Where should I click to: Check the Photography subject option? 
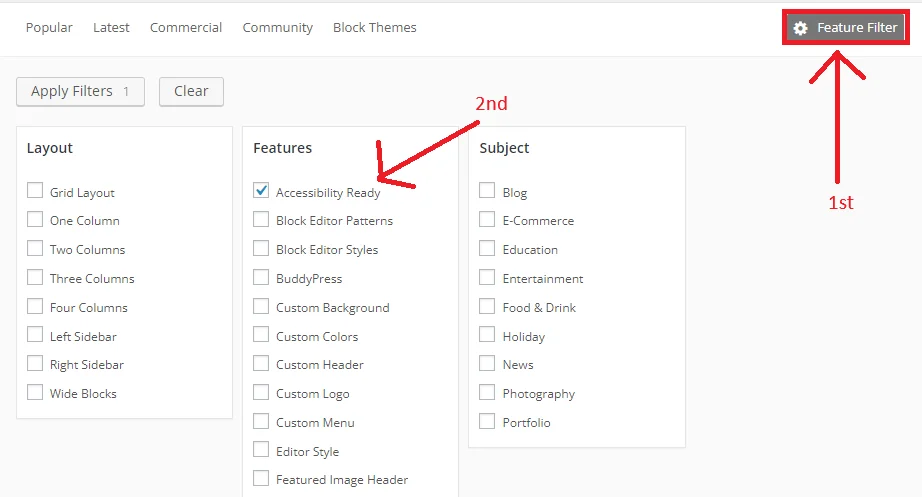click(x=487, y=393)
